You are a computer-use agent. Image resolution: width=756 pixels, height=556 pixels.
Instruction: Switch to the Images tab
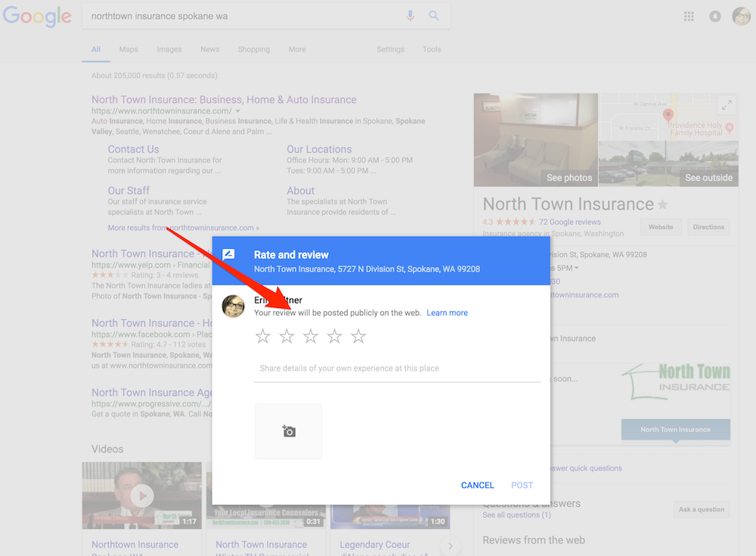pos(169,49)
